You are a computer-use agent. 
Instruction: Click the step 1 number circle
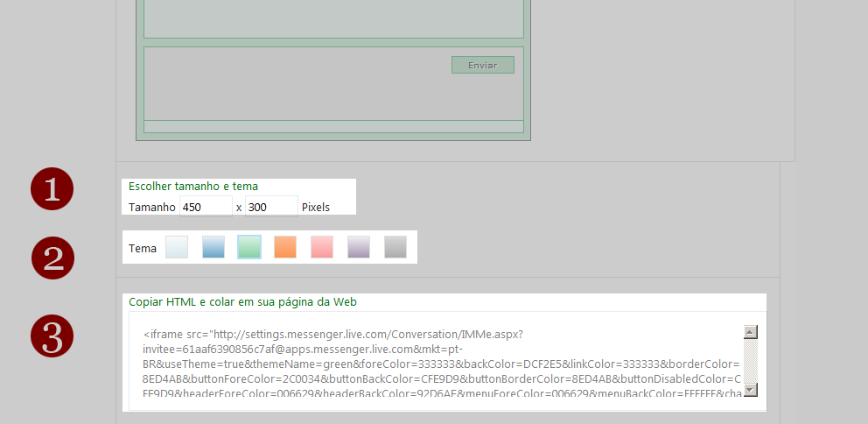tap(52, 189)
